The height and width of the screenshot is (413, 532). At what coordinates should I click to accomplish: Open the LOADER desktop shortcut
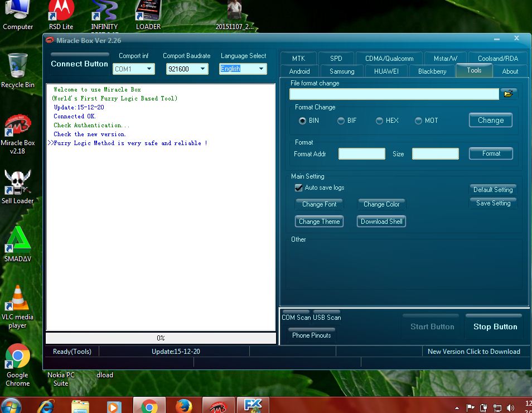coord(148,15)
